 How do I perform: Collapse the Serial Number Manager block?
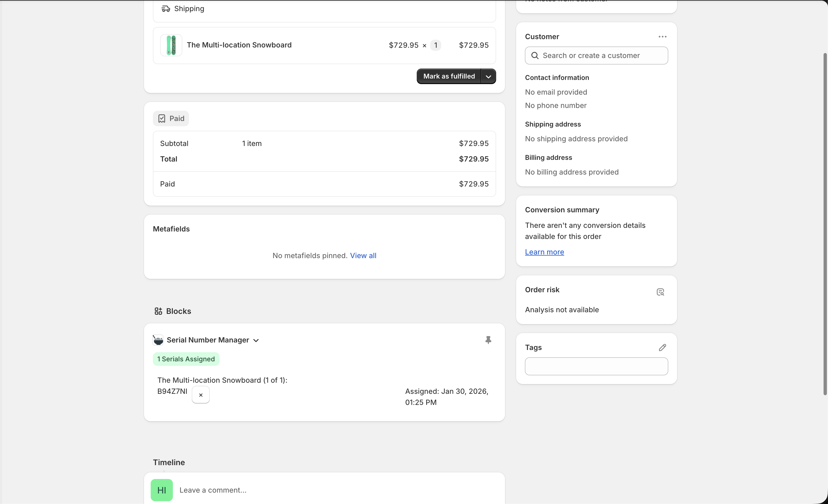[x=256, y=340]
